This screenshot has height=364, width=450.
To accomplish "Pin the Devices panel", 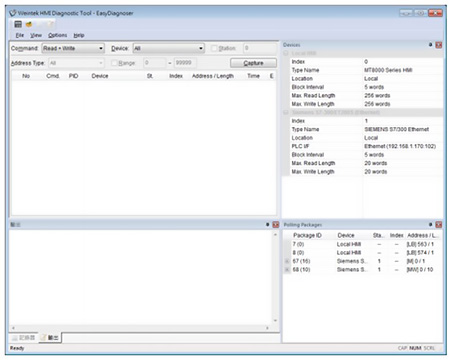I will 430,45.
